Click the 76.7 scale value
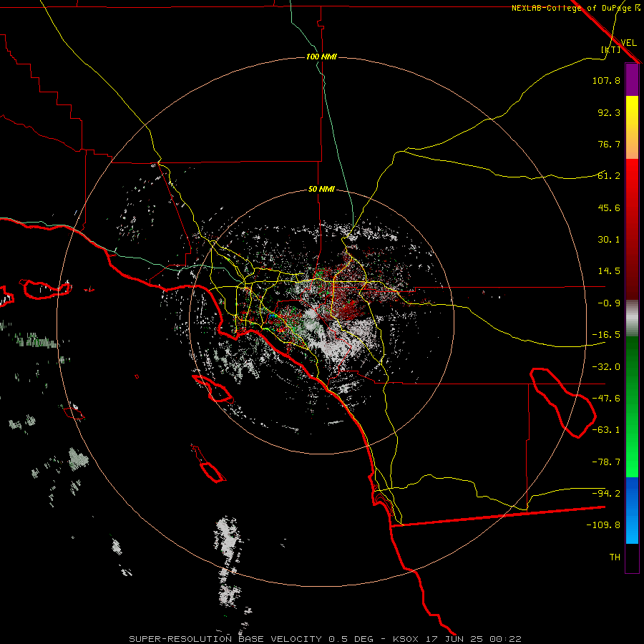Image resolution: width=644 pixels, height=644 pixels. pos(609,144)
